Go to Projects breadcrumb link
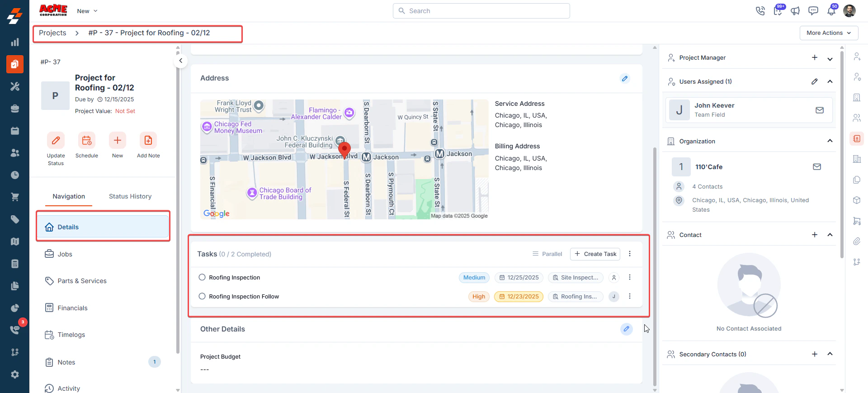868x393 pixels. (x=52, y=33)
